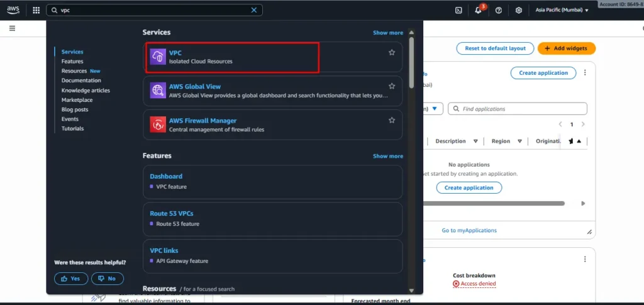Screen dimensions: 644x305
Task: Select Resources in the search filter list
Action: 74,70
